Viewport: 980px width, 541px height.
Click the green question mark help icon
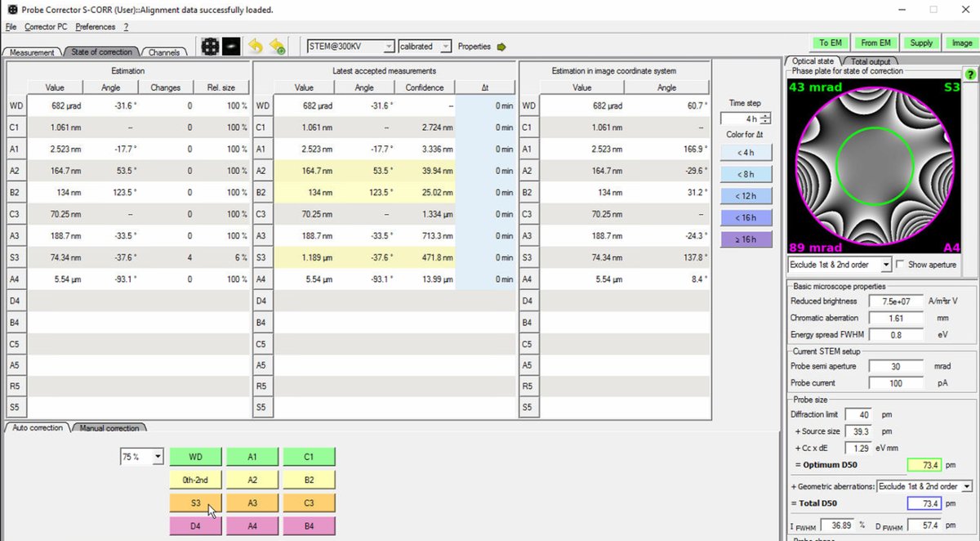[970, 74]
